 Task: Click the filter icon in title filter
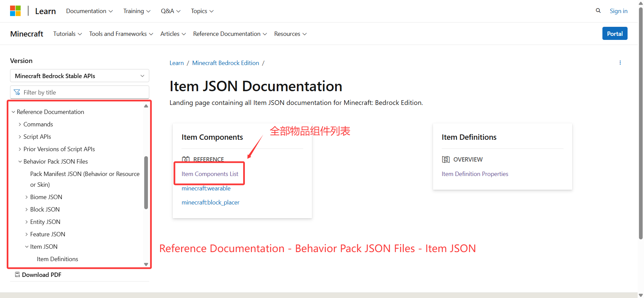coord(17,92)
